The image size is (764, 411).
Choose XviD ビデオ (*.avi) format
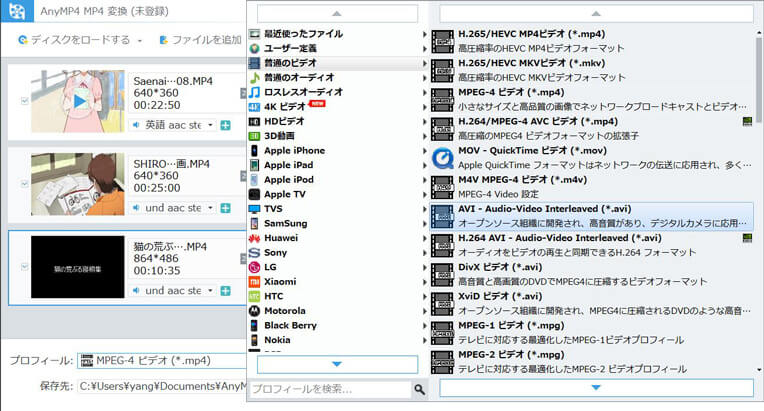(592, 303)
